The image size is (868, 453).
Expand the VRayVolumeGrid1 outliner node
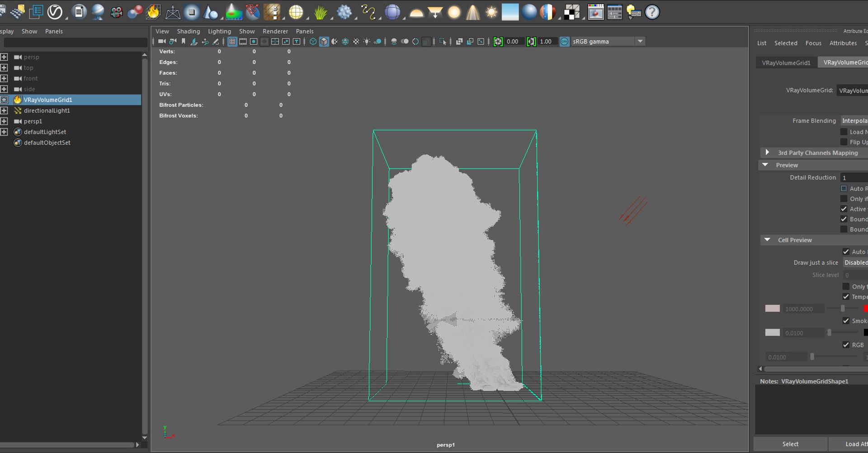[4, 100]
